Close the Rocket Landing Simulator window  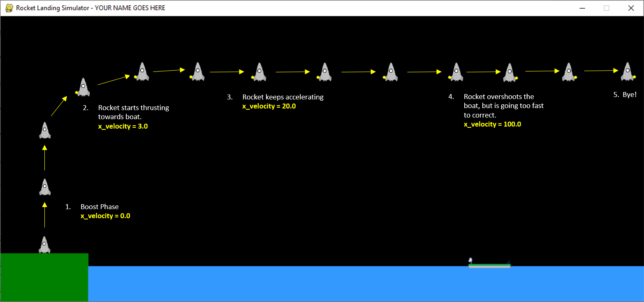[630, 8]
